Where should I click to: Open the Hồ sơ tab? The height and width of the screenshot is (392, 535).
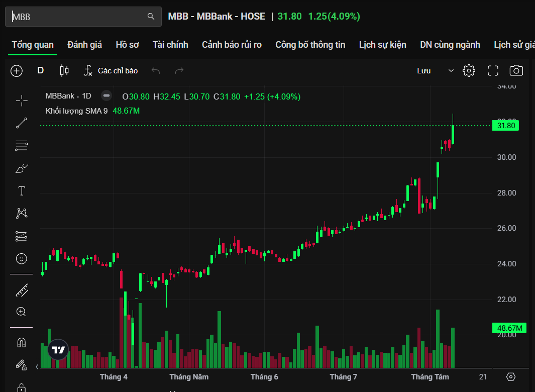127,45
